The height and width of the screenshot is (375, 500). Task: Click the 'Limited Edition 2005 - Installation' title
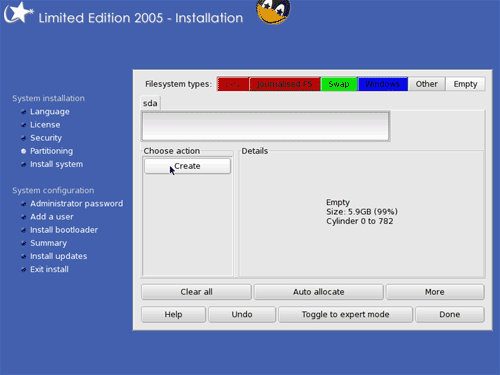(141, 18)
